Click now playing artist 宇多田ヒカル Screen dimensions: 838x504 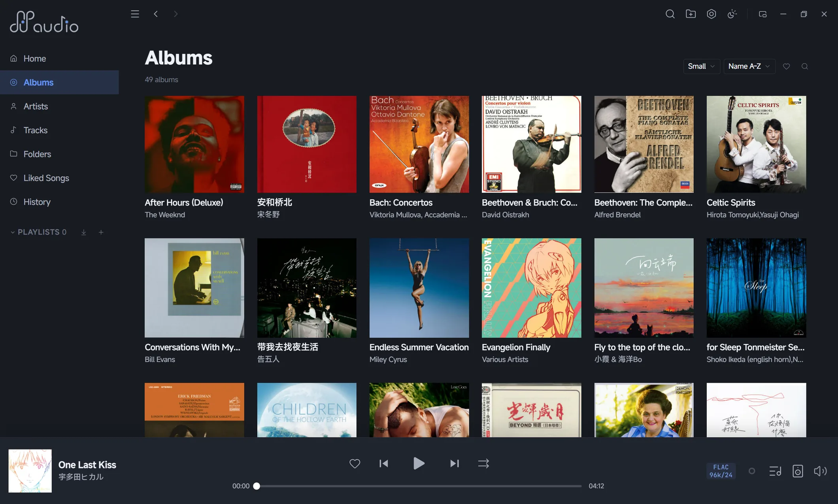pyautogui.click(x=81, y=477)
